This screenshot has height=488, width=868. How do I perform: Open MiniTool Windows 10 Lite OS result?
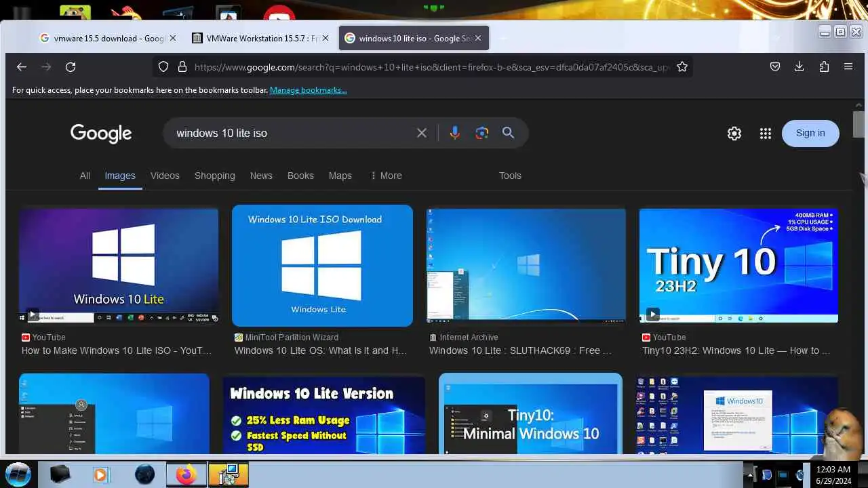pyautogui.click(x=321, y=350)
